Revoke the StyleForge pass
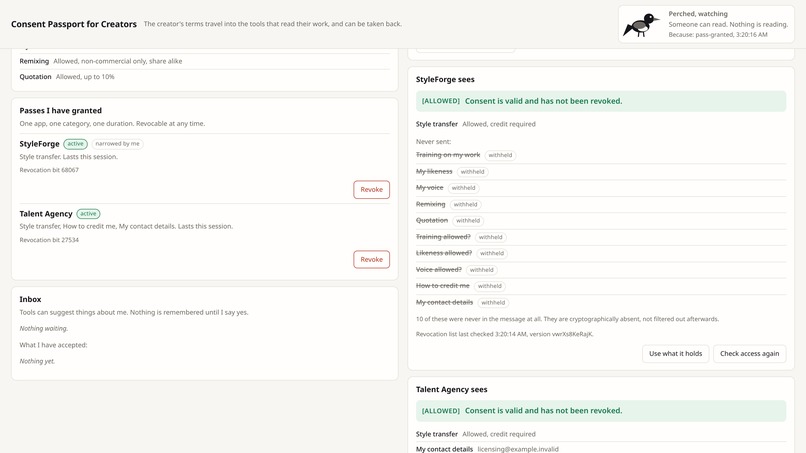 click(x=371, y=189)
